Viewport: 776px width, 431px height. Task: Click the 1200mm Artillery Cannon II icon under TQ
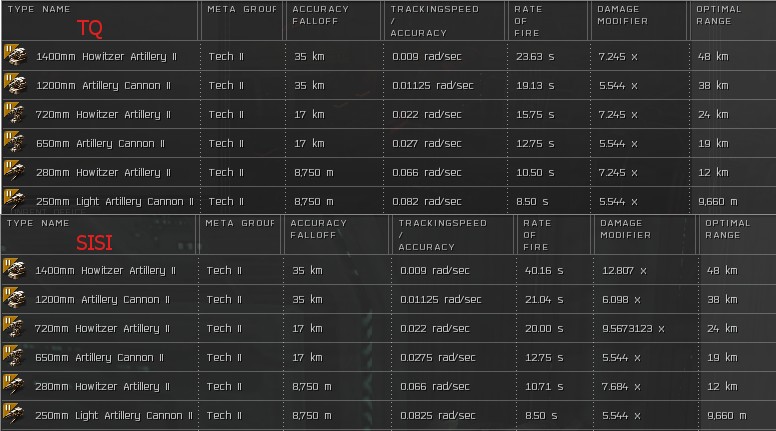click(x=13, y=85)
